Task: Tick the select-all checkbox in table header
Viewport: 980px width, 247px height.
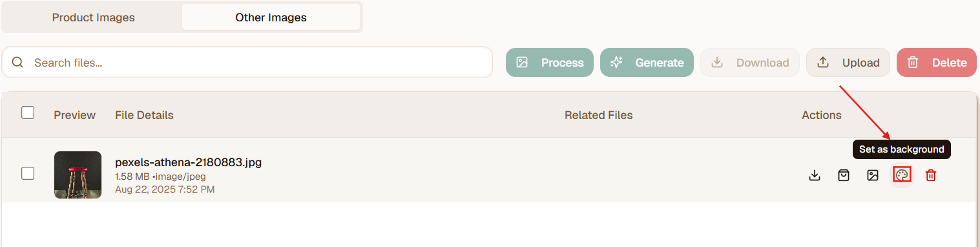Action: (x=28, y=113)
